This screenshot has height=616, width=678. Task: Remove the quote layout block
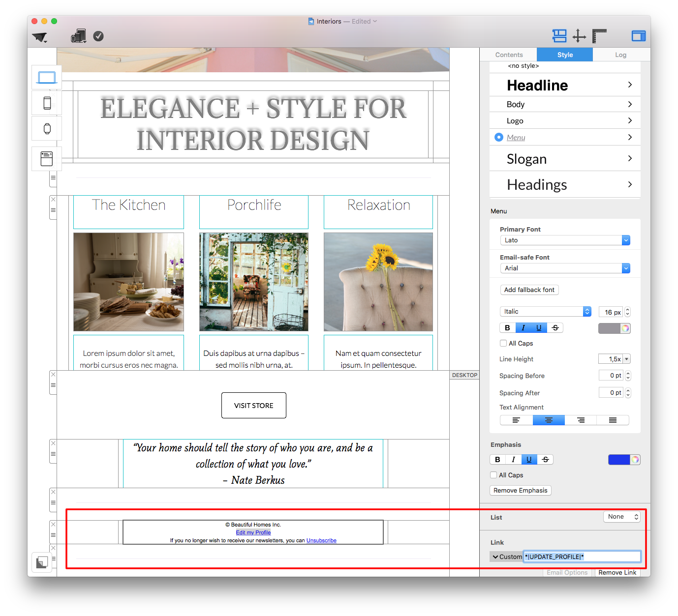pyautogui.click(x=53, y=443)
